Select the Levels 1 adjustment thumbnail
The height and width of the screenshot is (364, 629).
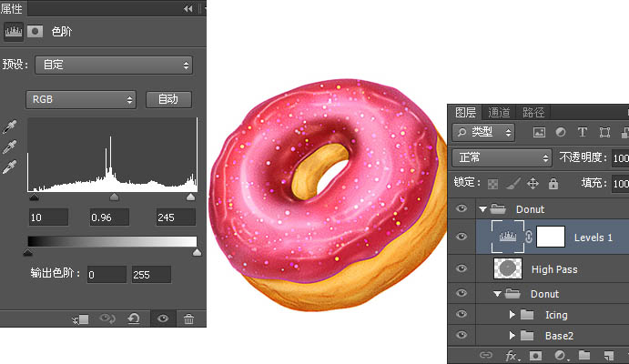[508, 237]
